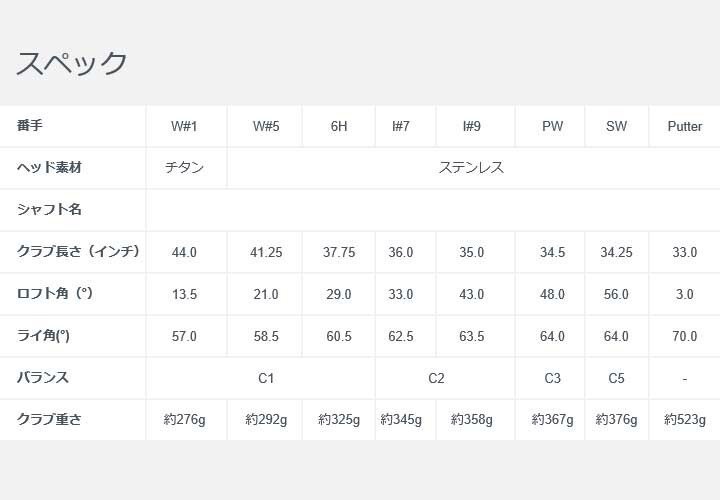
Task: Click the シャフト名 row label
Action: 49,210
